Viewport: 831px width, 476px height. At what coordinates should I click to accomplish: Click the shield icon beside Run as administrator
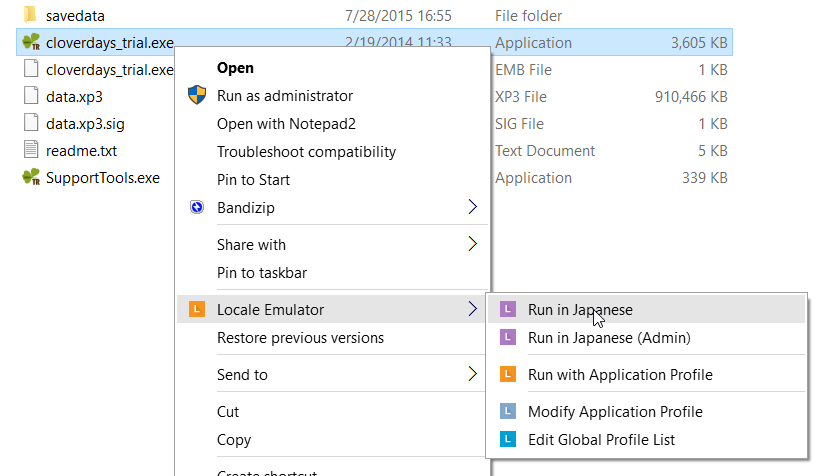[197, 96]
